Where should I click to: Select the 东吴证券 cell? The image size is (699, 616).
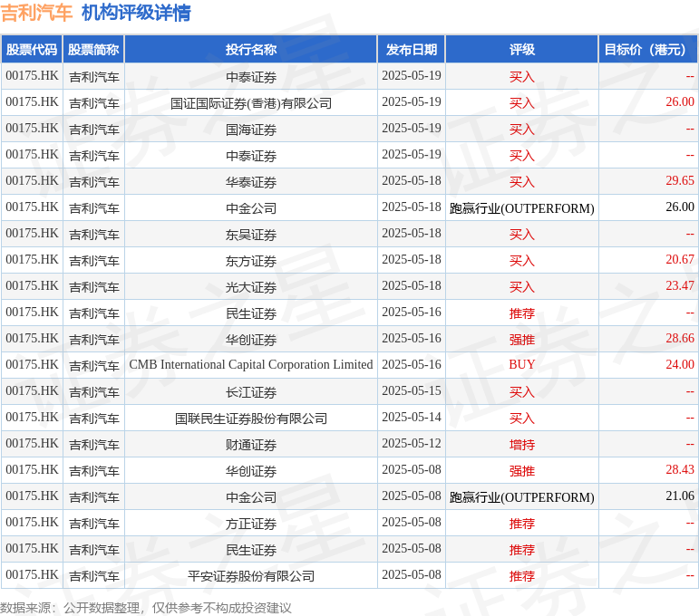pos(251,235)
